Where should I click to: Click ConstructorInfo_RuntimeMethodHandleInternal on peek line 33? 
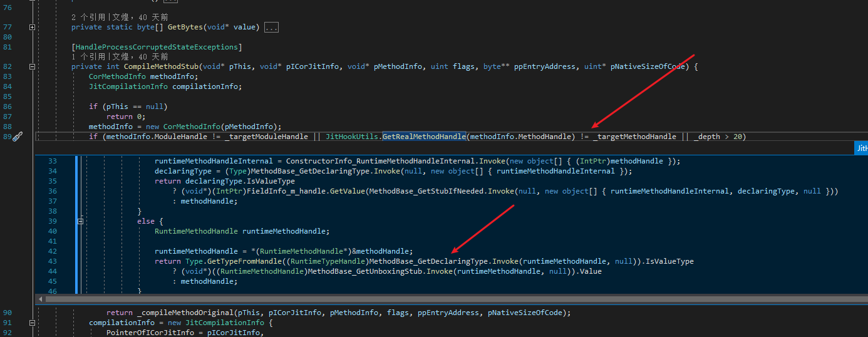[x=382, y=161]
